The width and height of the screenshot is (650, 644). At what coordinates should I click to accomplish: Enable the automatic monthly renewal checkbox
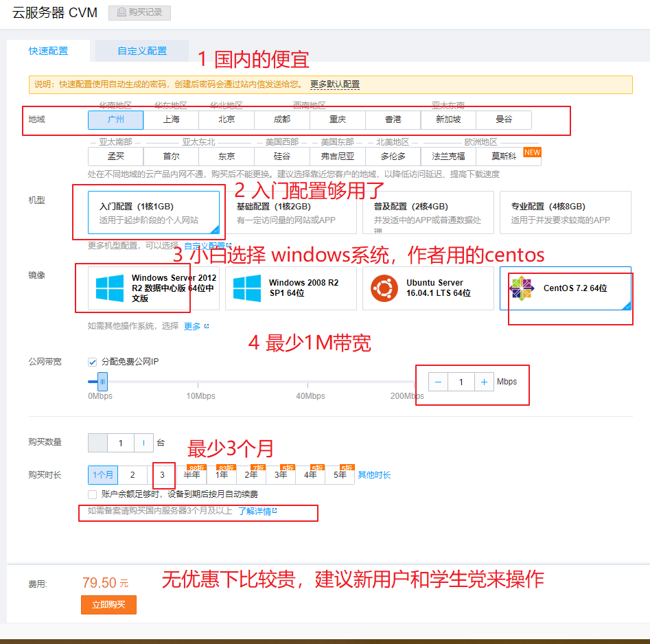(x=93, y=494)
